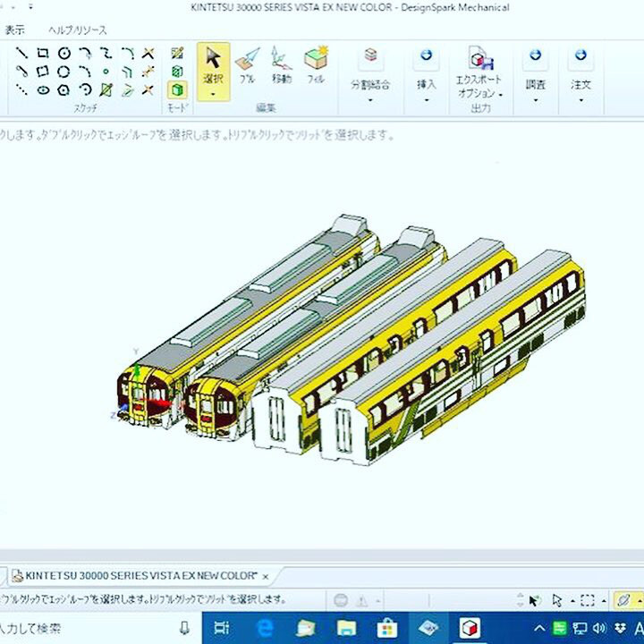Select the Point sketch tool
Image resolution: width=644 pixels, height=644 pixels.
[106, 72]
